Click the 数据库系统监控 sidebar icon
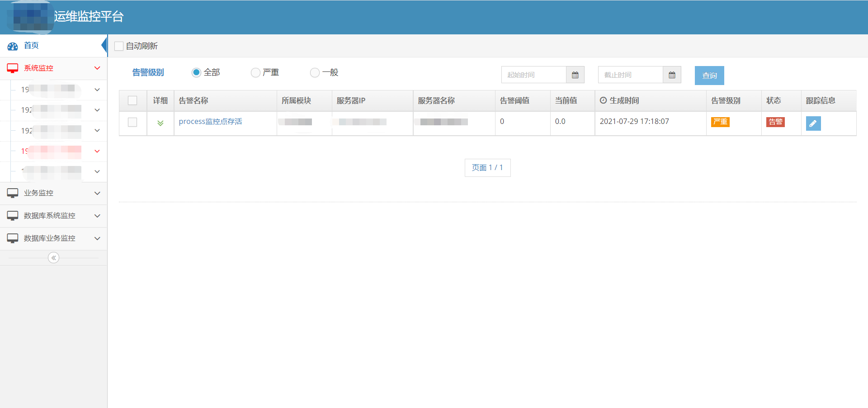The image size is (868, 408). (x=12, y=216)
